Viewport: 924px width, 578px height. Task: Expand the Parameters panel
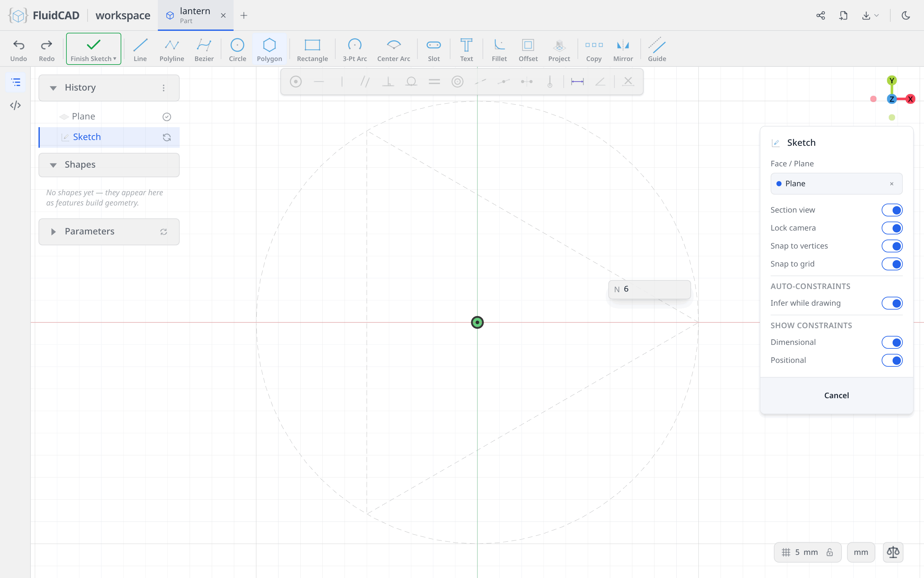pos(53,232)
